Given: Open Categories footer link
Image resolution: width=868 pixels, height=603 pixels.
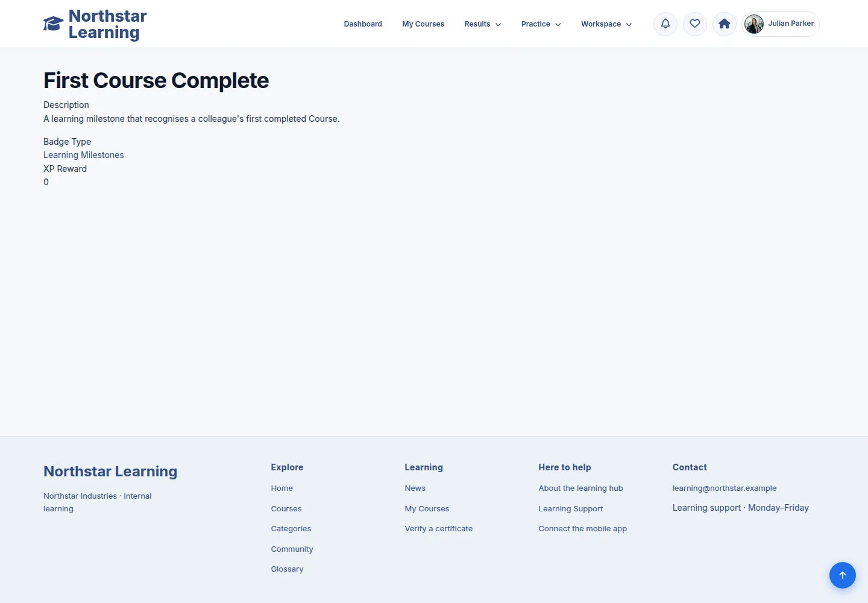Looking at the screenshot, I should tap(291, 529).
